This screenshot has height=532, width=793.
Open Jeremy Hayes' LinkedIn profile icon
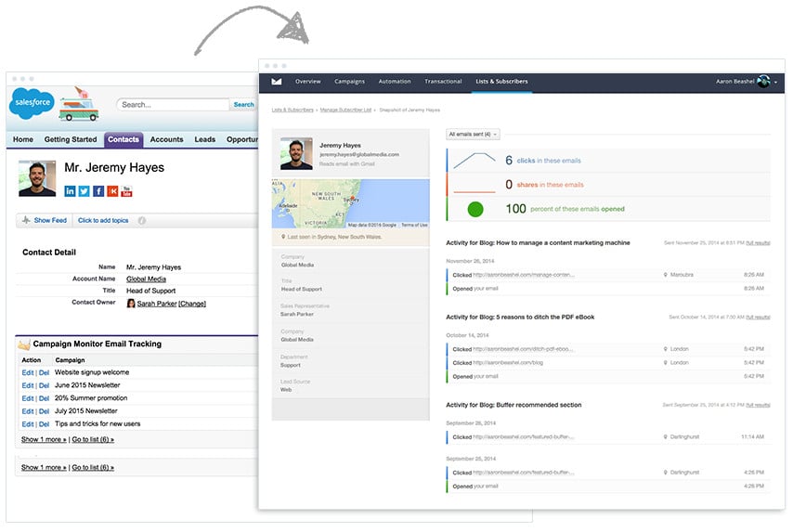pos(70,191)
